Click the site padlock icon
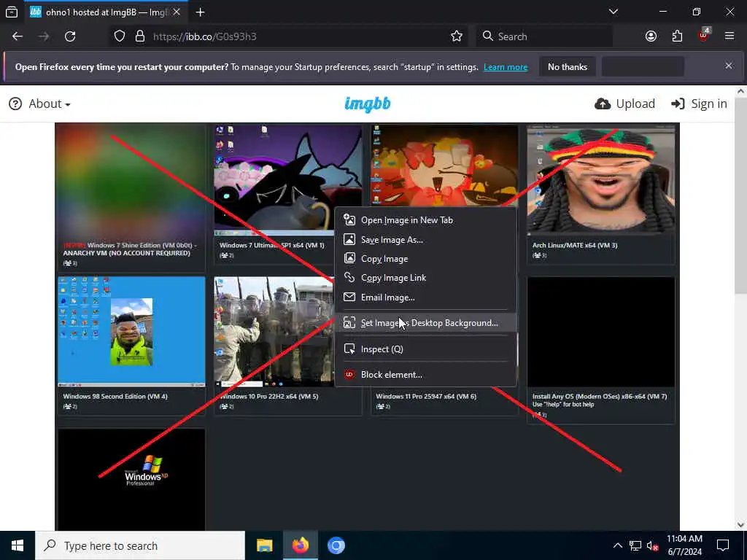 pyautogui.click(x=139, y=36)
